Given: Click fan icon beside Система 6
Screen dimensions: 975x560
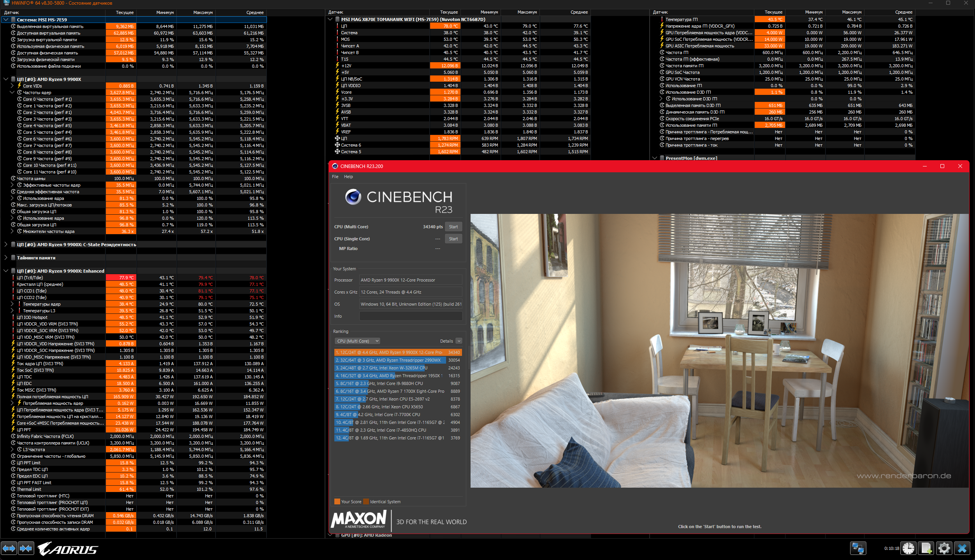Looking at the screenshot, I should pyautogui.click(x=337, y=145).
